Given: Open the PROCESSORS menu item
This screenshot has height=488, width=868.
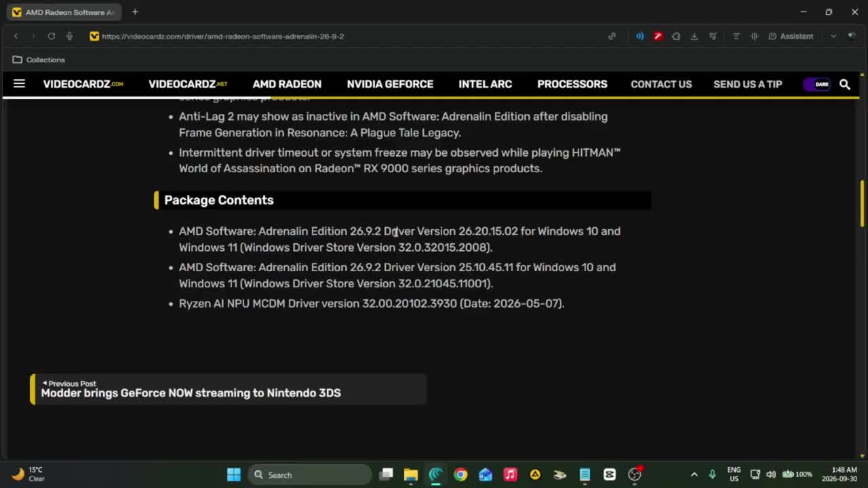Looking at the screenshot, I should point(572,84).
